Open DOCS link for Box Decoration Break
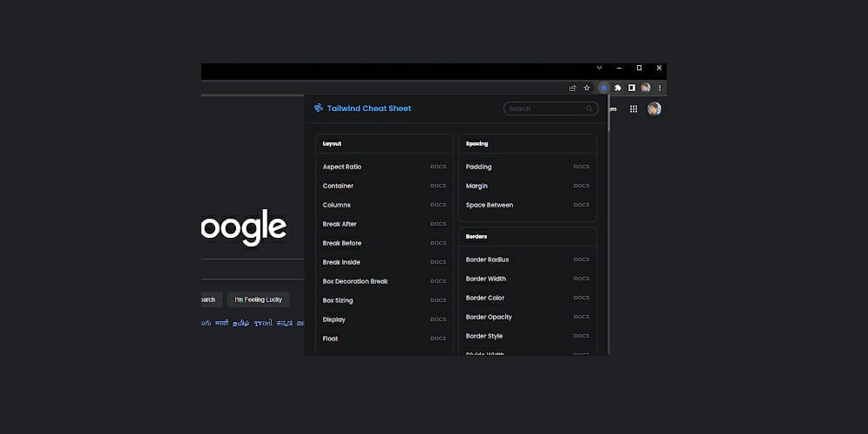The width and height of the screenshot is (868, 434). click(x=437, y=281)
